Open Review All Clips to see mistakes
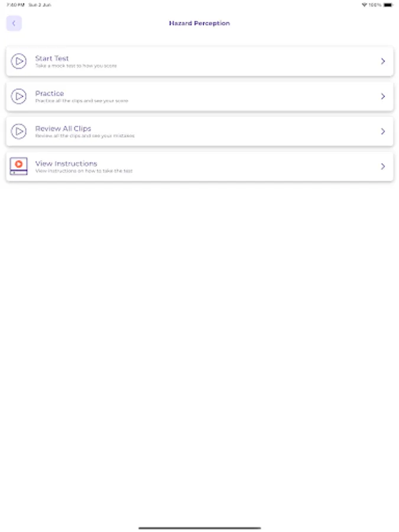The height and width of the screenshot is (532, 399). click(199, 131)
